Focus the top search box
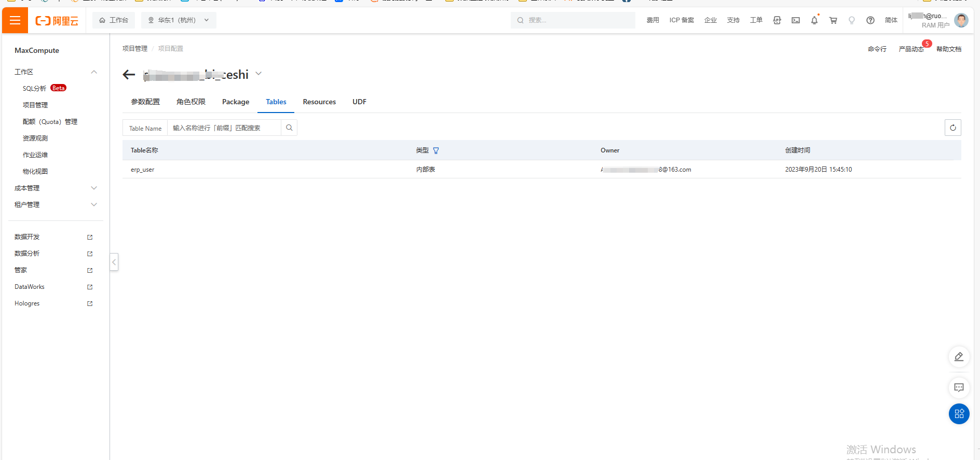 click(x=573, y=20)
